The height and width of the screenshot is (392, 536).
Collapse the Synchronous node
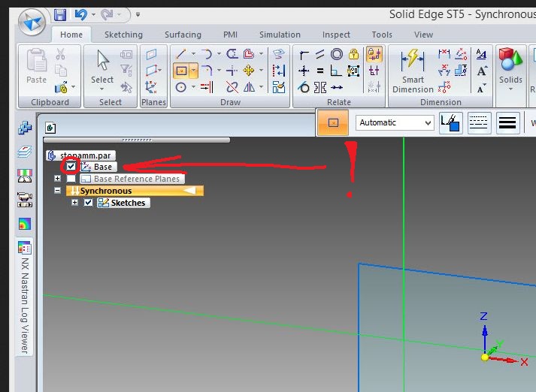pyautogui.click(x=57, y=190)
